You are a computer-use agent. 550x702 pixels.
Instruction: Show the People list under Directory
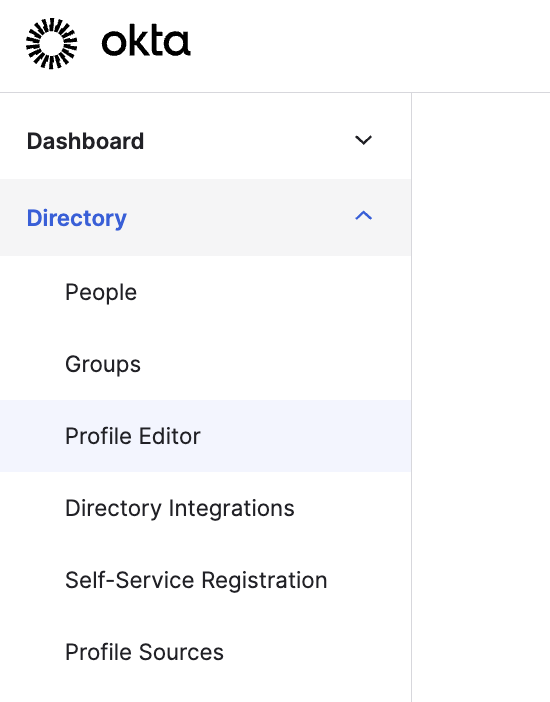pos(101,293)
